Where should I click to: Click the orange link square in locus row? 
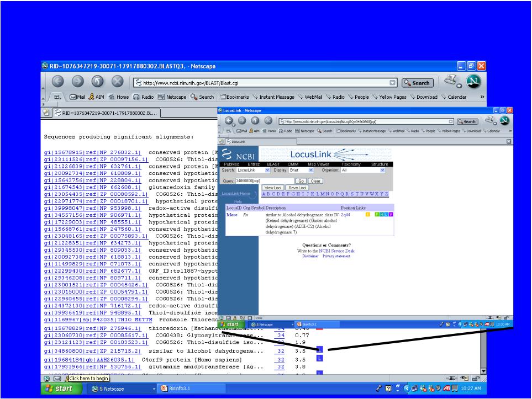[x=367, y=215]
